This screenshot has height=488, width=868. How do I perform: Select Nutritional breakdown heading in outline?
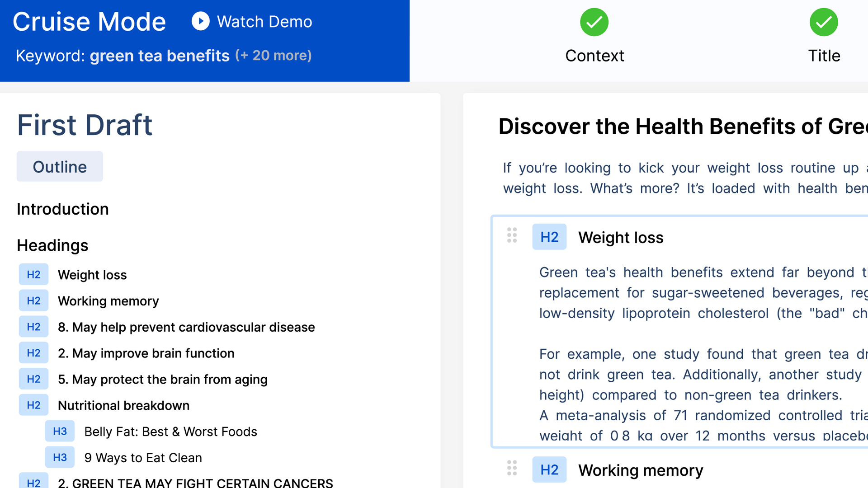tap(123, 405)
